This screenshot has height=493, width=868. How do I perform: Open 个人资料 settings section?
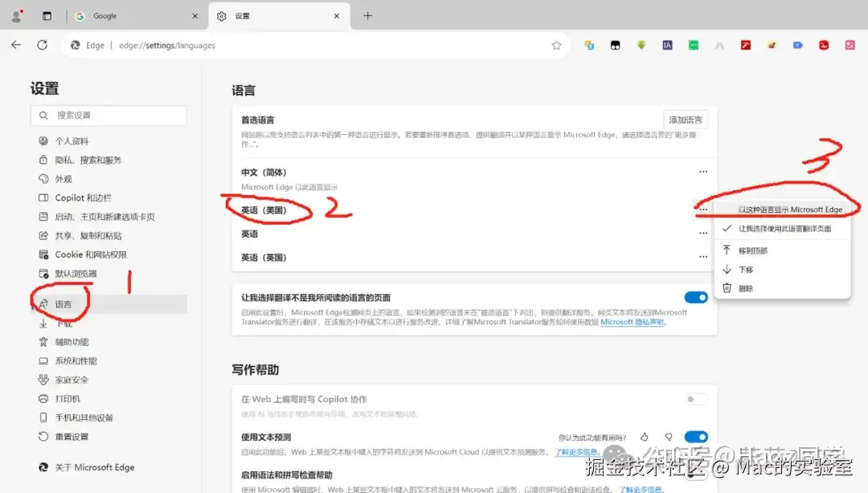pos(72,141)
